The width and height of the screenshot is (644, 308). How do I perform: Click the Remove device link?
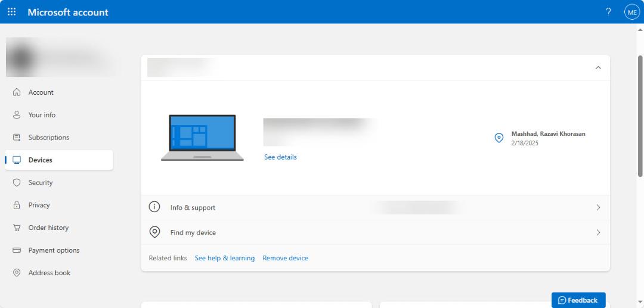[x=286, y=258]
